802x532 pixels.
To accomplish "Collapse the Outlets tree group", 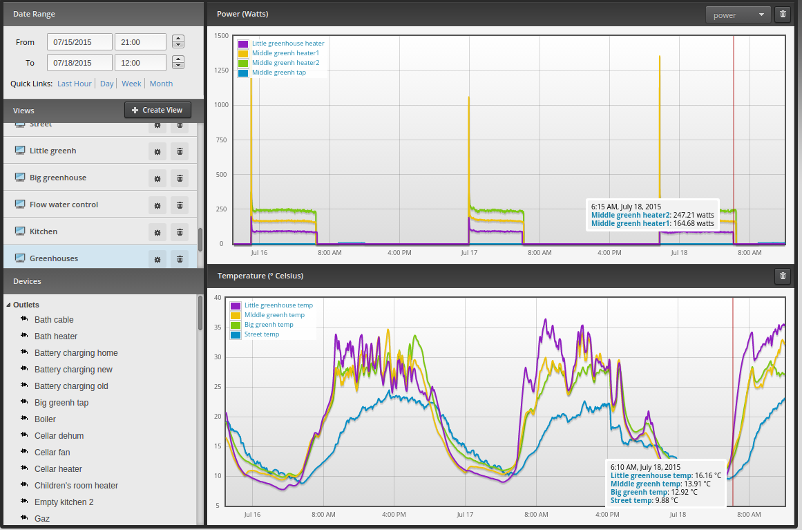I will point(9,305).
